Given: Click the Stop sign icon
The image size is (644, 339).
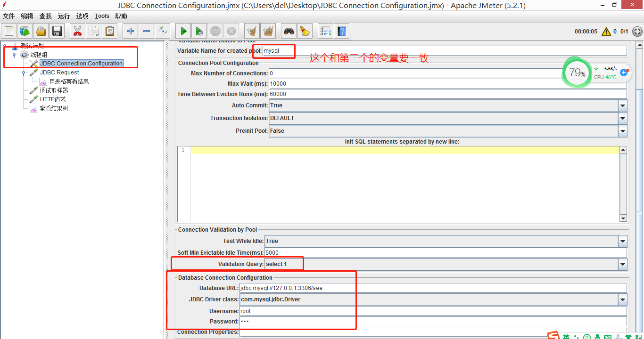Looking at the screenshot, I should tap(215, 32).
